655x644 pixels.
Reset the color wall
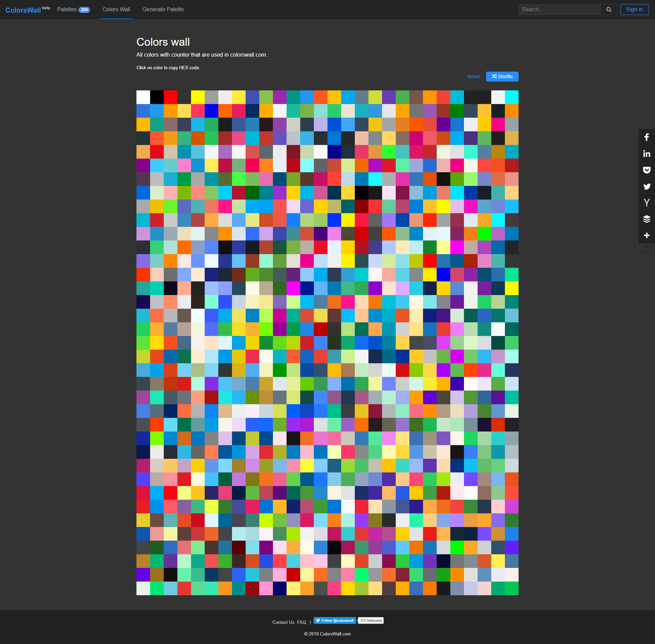click(x=473, y=76)
